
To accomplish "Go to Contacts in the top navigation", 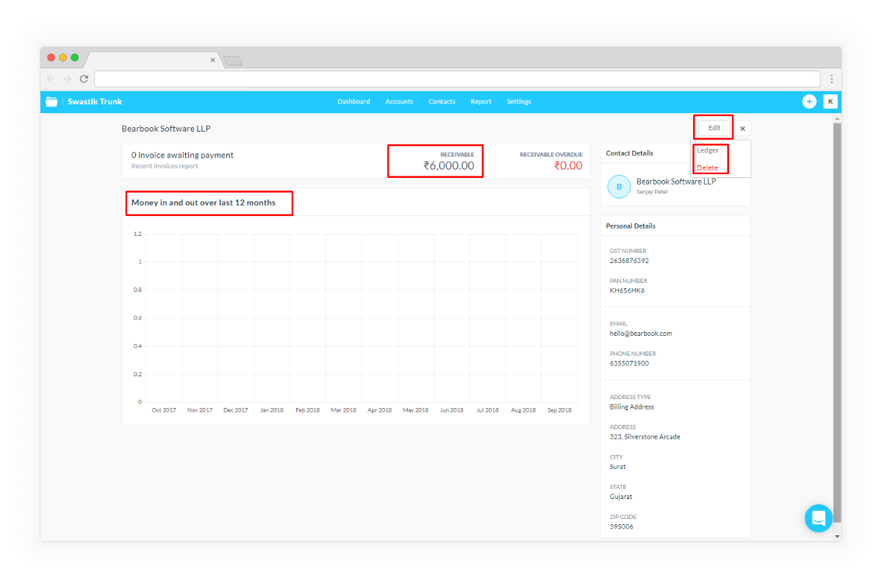I will [442, 101].
